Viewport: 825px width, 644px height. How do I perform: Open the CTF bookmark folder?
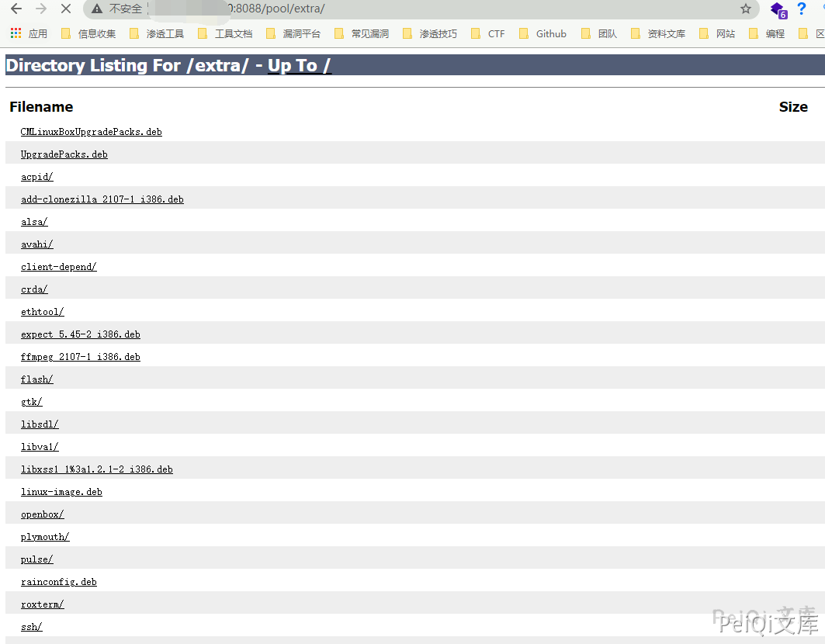[488, 33]
